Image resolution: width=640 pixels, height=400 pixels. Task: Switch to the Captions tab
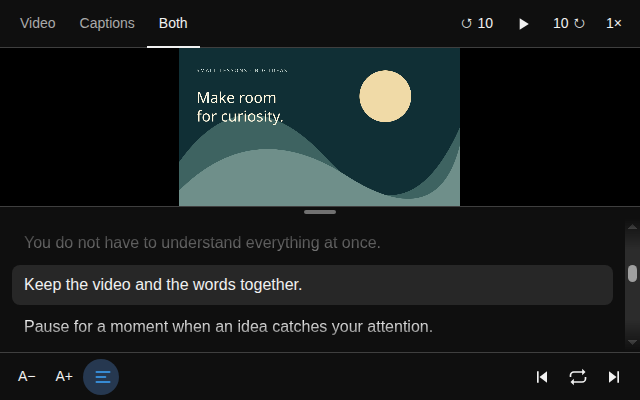point(107,23)
